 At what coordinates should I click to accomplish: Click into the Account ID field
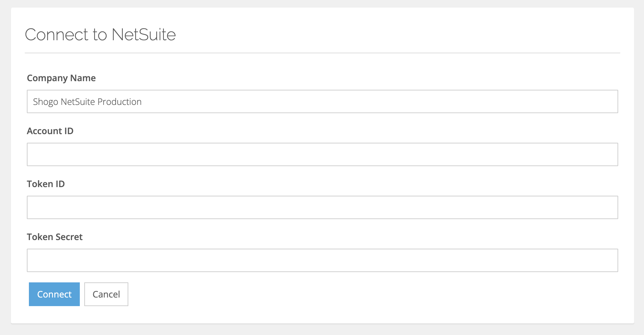point(322,154)
